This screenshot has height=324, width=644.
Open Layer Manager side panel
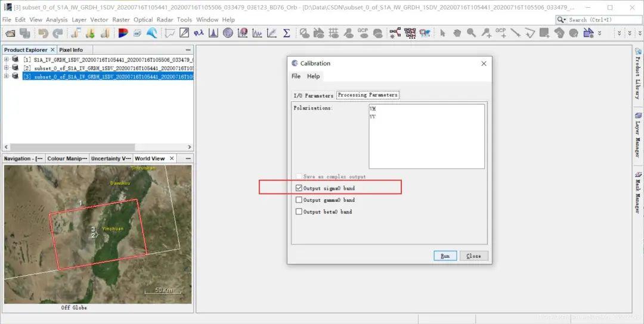(638, 135)
